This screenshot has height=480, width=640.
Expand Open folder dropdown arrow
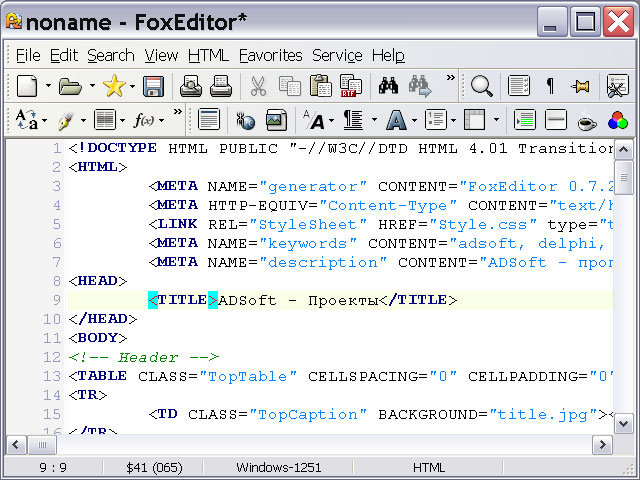92,86
